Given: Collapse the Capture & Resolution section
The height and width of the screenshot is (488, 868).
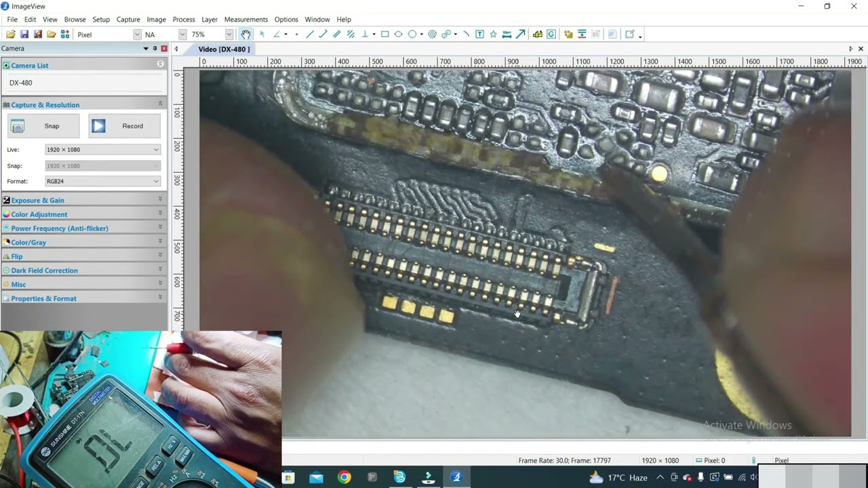Looking at the screenshot, I should tap(160, 104).
